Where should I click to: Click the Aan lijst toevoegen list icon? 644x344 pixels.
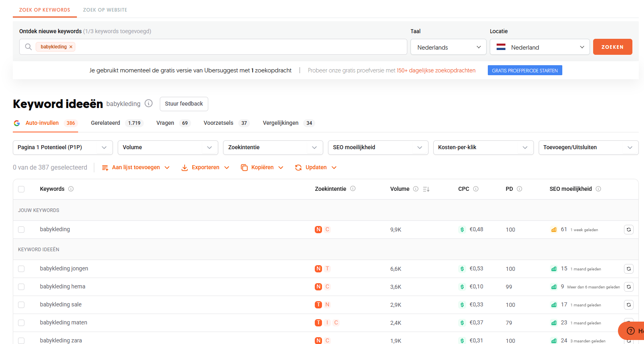(105, 168)
